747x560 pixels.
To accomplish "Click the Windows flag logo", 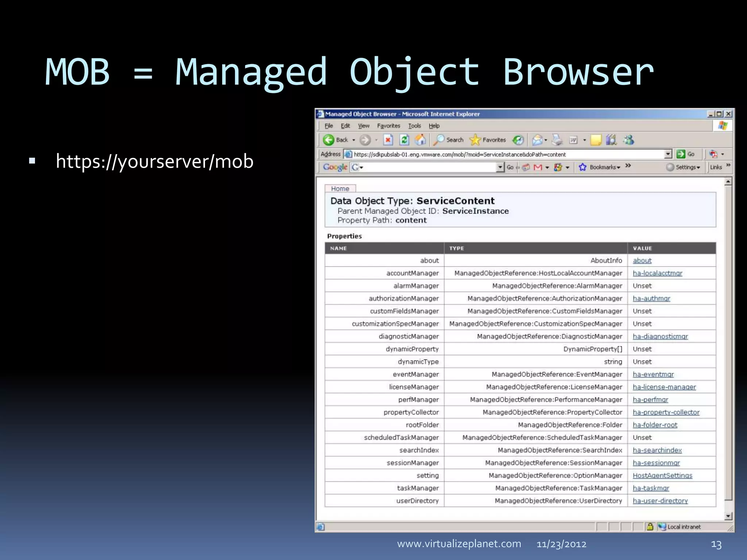I will click(723, 126).
